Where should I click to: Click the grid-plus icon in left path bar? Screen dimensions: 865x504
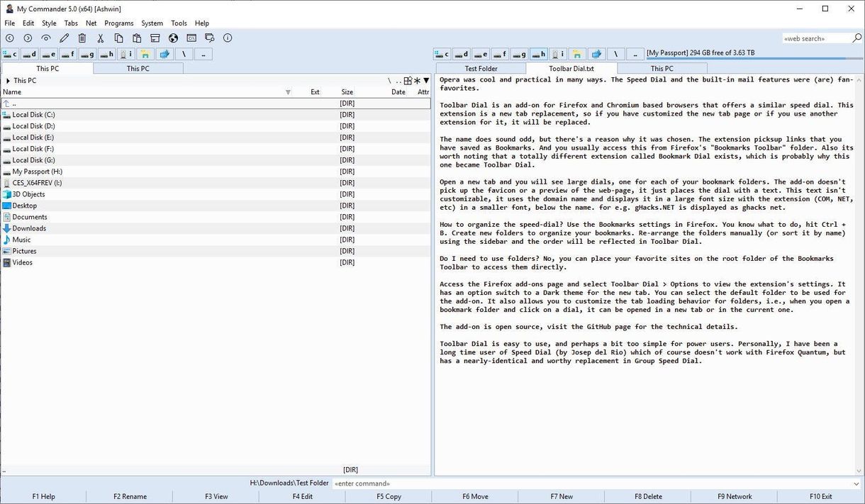[x=408, y=81]
